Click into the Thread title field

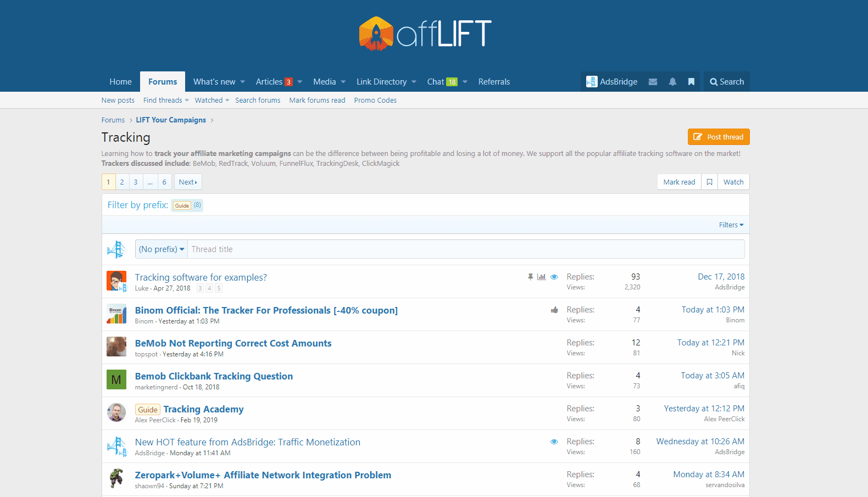[x=466, y=249]
